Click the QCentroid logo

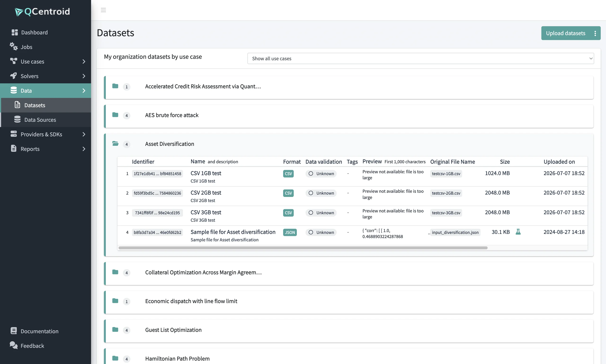42,12
